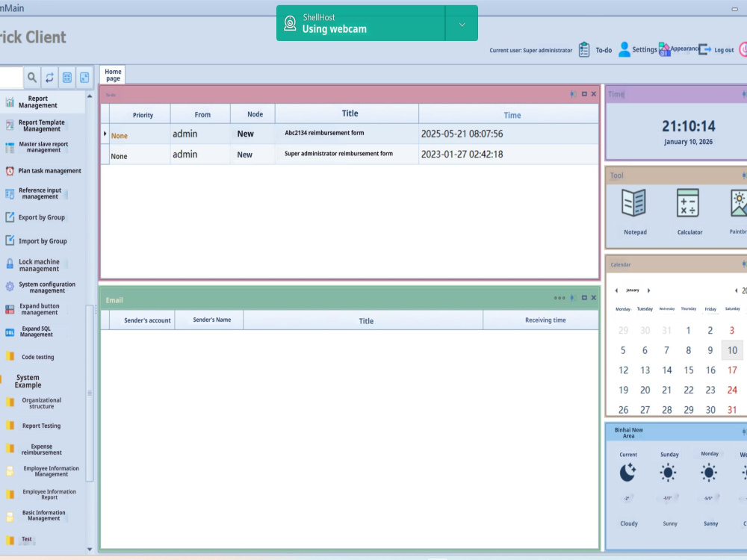This screenshot has width=747, height=560.
Task: Open Master slave report management item
Action: (x=43, y=146)
